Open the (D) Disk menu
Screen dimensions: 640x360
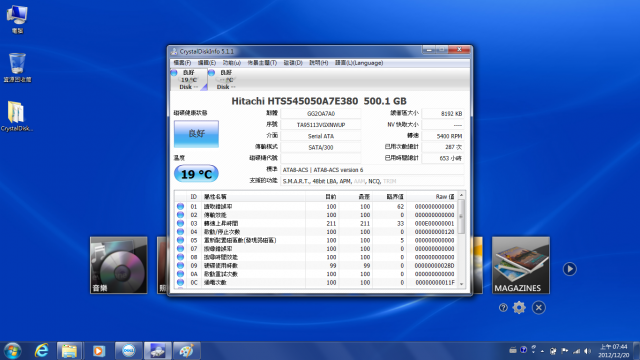click(x=293, y=63)
